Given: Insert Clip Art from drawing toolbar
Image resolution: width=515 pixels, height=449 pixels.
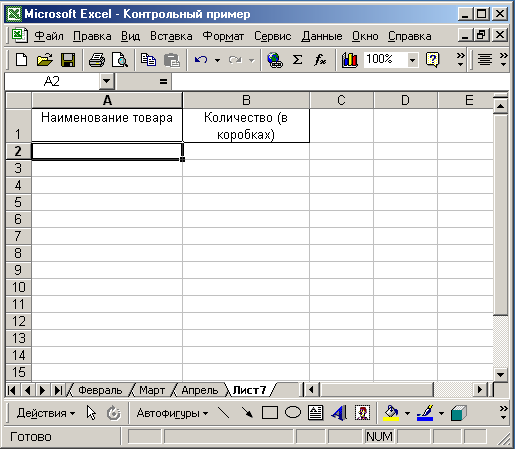Looking at the screenshot, I should pyautogui.click(x=362, y=413).
